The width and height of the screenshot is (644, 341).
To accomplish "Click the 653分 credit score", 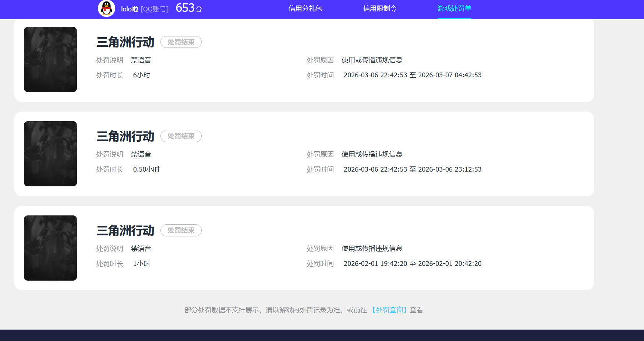I will [189, 8].
